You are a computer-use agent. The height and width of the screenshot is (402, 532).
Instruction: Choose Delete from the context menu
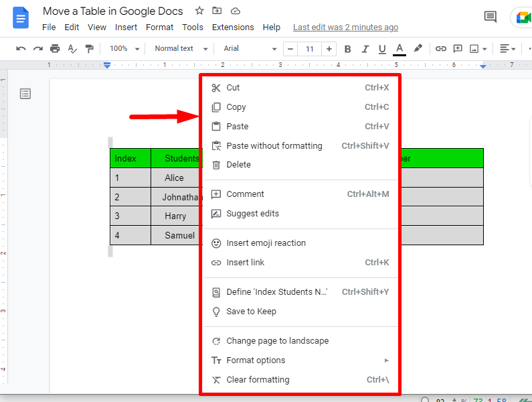click(x=300, y=165)
